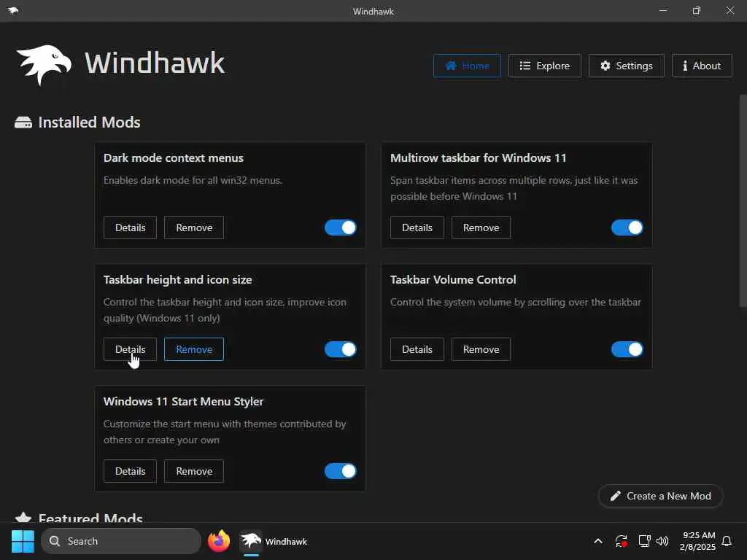
Task: Click the Windows 11 Start Menu Styler title
Action: pos(183,402)
